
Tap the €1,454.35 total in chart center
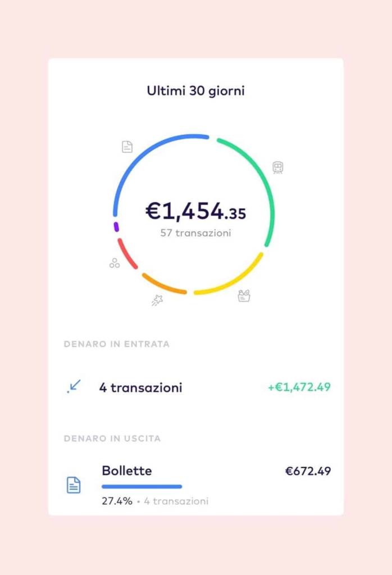[196, 211]
